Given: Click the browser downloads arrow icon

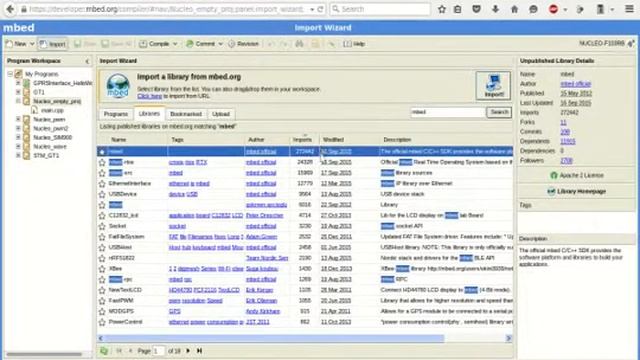Looking at the screenshot, I should (x=495, y=9).
